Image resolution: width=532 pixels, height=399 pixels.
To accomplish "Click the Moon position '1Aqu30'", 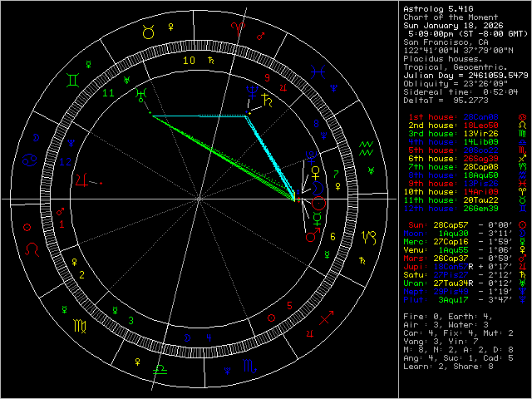I will [x=453, y=234].
